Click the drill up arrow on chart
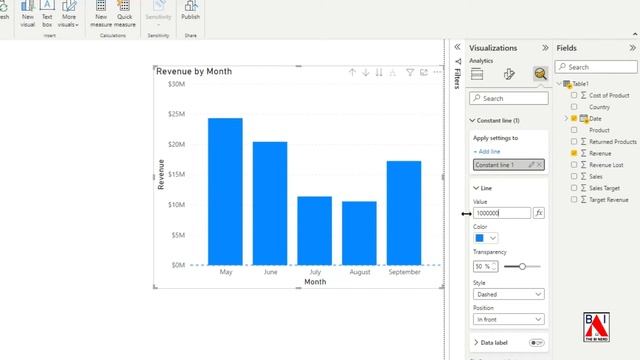Viewport: 640px width, 360px height. (352, 72)
